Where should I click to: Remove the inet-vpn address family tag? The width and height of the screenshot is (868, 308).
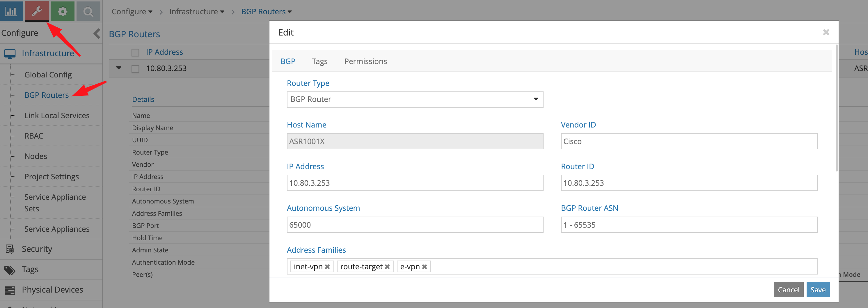[x=327, y=267]
